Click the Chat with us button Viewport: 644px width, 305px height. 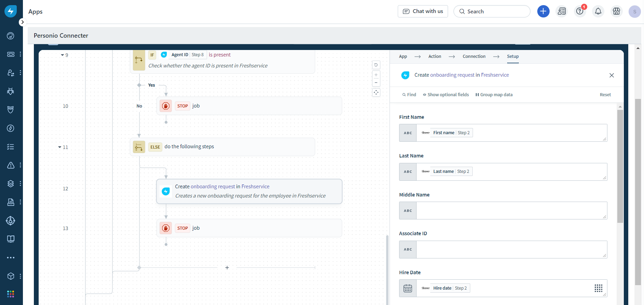pyautogui.click(x=423, y=11)
